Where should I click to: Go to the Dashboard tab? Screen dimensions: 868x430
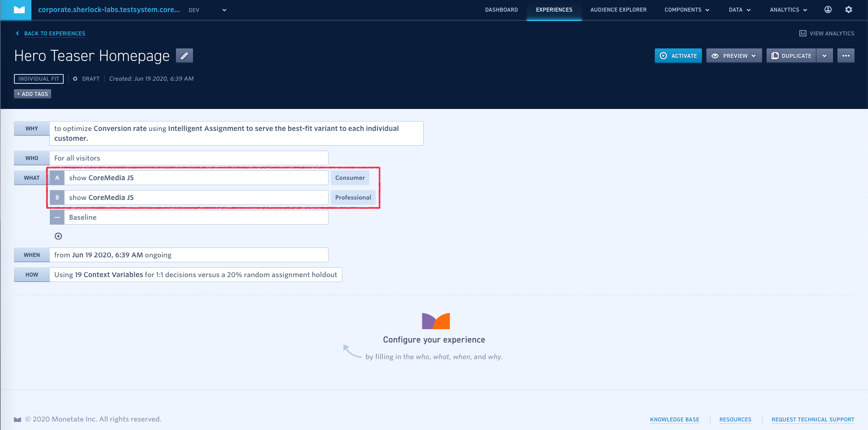(x=501, y=10)
